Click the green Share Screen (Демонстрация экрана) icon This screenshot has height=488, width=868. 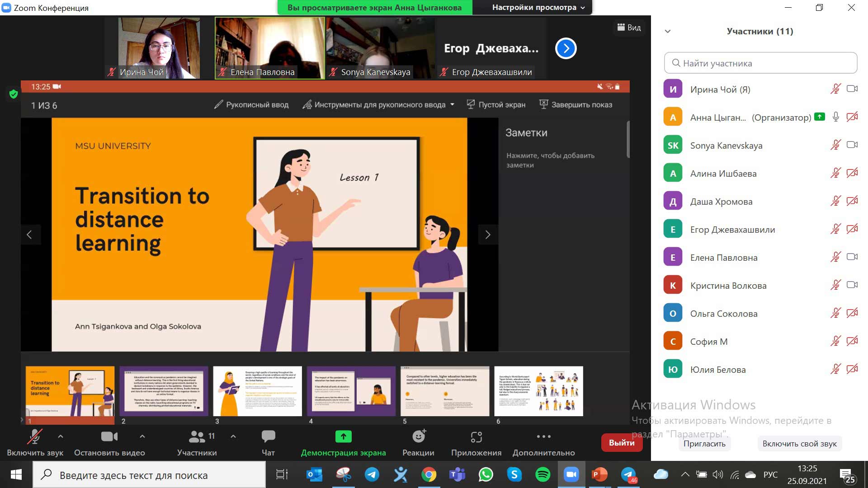(343, 436)
